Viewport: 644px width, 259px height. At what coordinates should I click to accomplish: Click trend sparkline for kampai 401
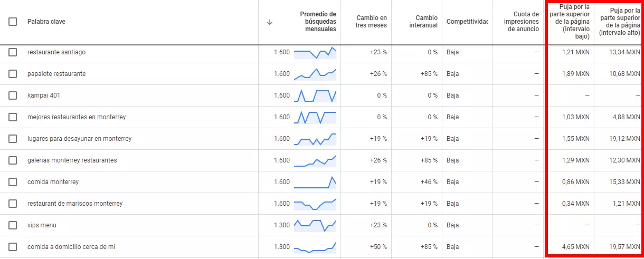pos(315,95)
